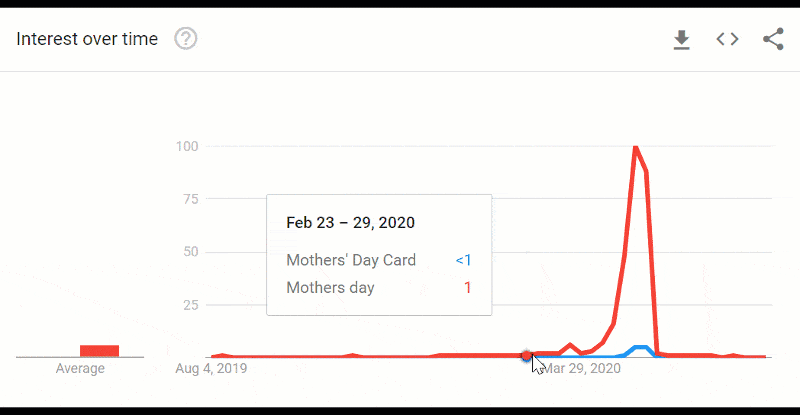
Task: Click the small red bump before the spike
Action: click(x=570, y=346)
